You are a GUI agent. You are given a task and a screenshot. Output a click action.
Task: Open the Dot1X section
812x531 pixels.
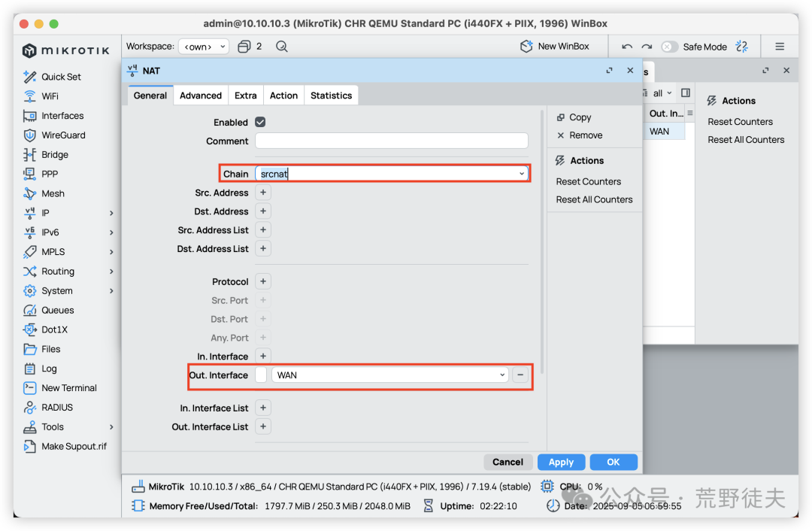pyautogui.click(x=46, y=329)
